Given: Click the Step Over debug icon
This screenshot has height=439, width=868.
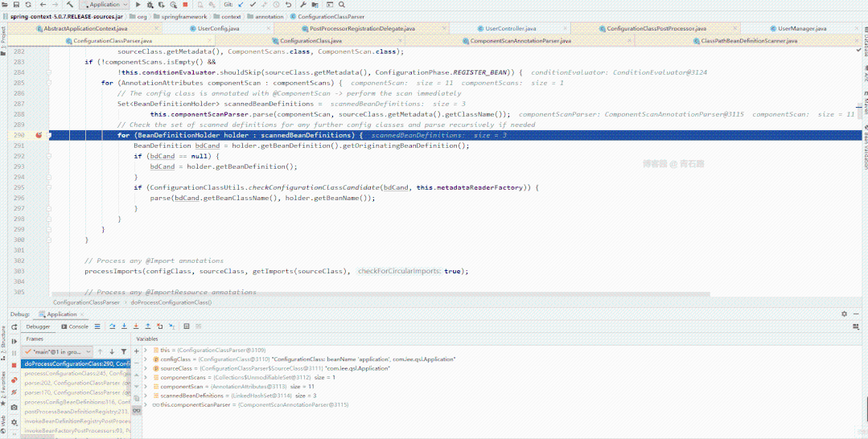Looking at the screenshot, I should 112,326.
